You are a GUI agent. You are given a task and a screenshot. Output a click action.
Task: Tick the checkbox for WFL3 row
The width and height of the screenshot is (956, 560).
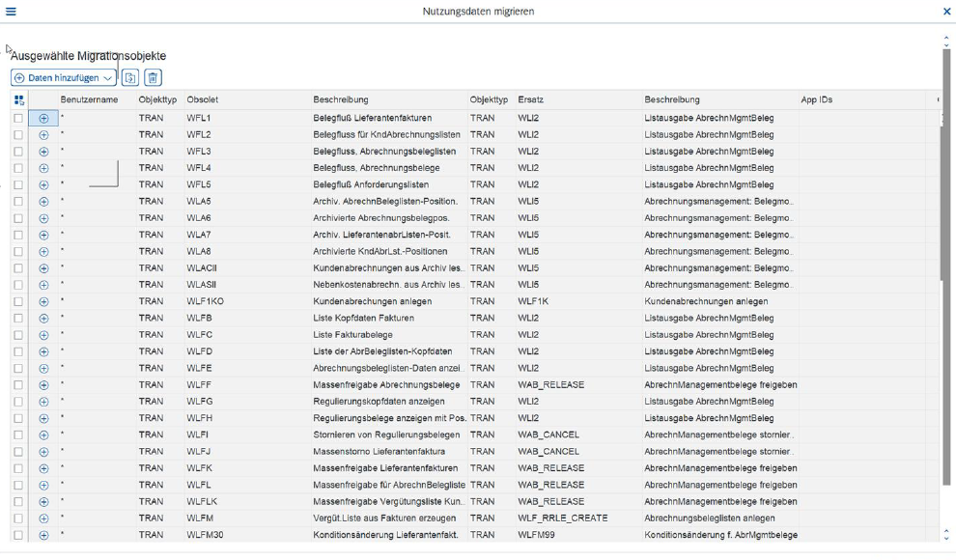click(18, 152)
